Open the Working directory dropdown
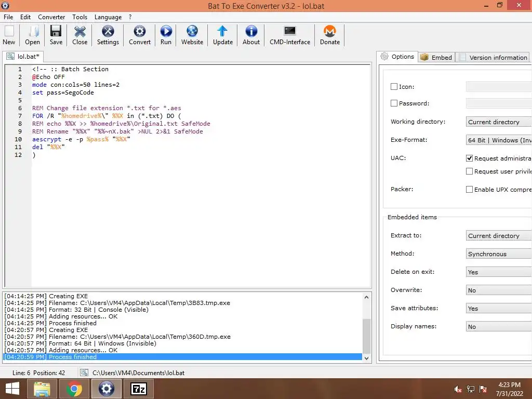This screenshot has height=399, width=532. tap(499, 122)
